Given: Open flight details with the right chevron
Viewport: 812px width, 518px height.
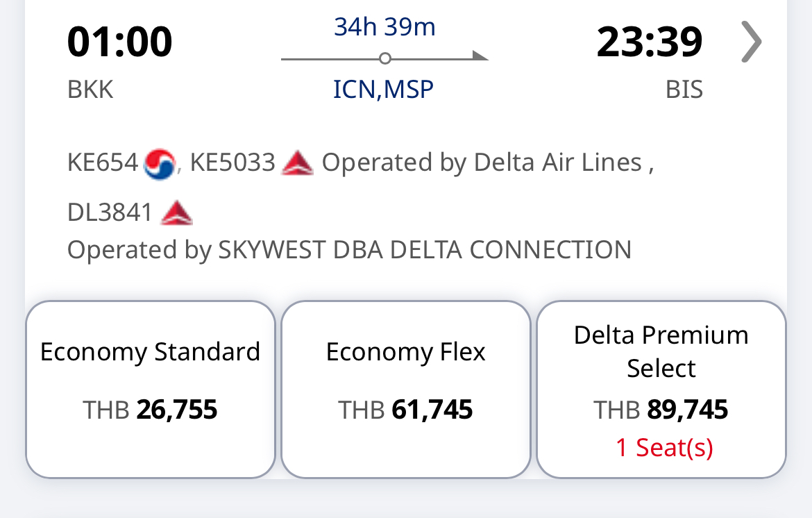Looking at the screenshot, I should tap(752, 42).
